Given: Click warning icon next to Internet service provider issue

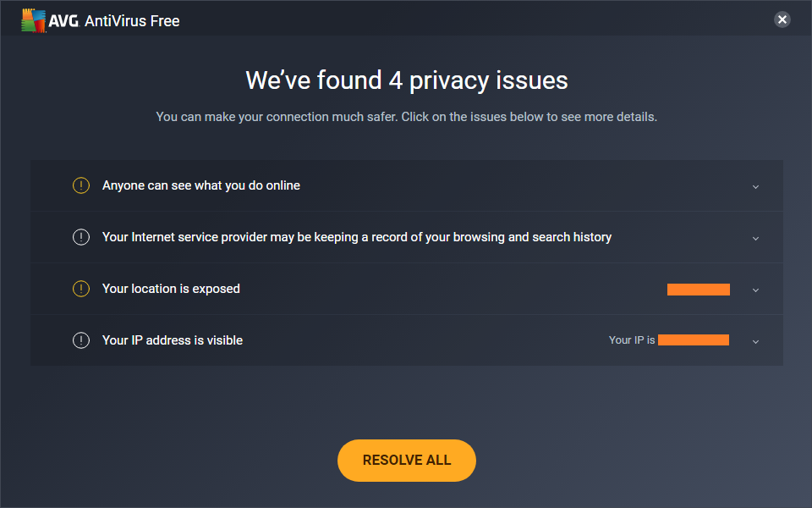Looking at the screenshot, I should click(x=81, y=237).
